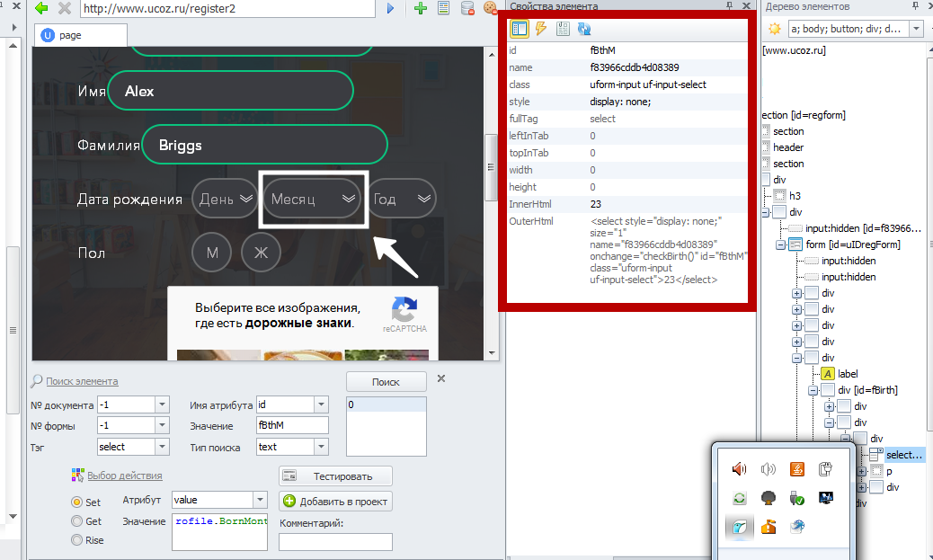Click the lightning bolt events icon
Screen dimensions: 933x560
point(541,29)
